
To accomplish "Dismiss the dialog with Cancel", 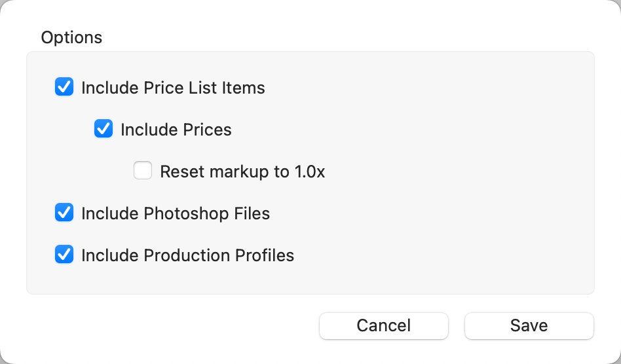I will point(384,325).
